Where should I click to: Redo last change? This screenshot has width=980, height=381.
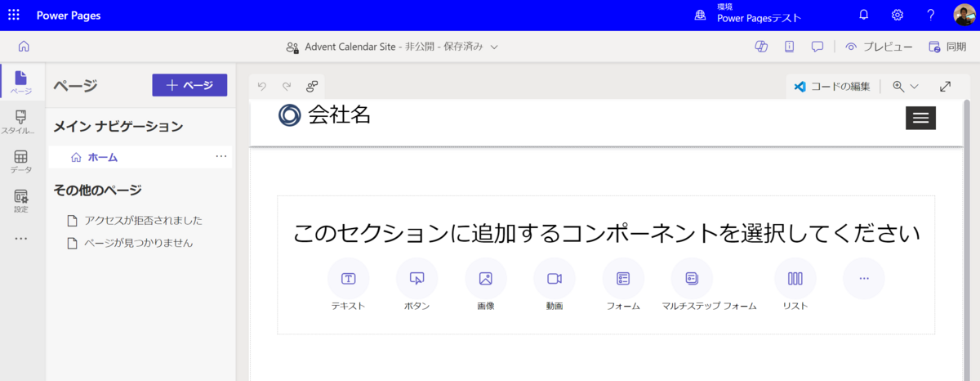287,86
